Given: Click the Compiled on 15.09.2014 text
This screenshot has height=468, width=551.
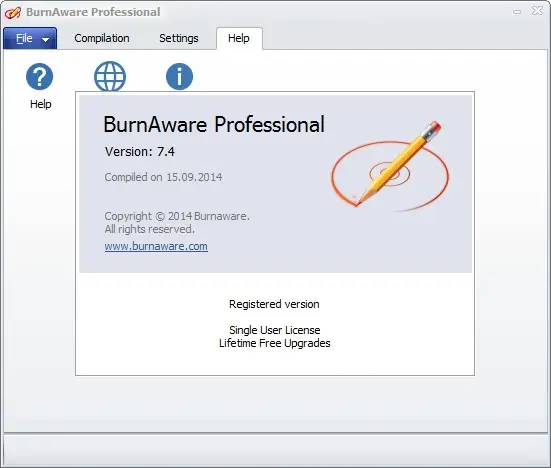Looking at the screenshot, I should (163, 177).
